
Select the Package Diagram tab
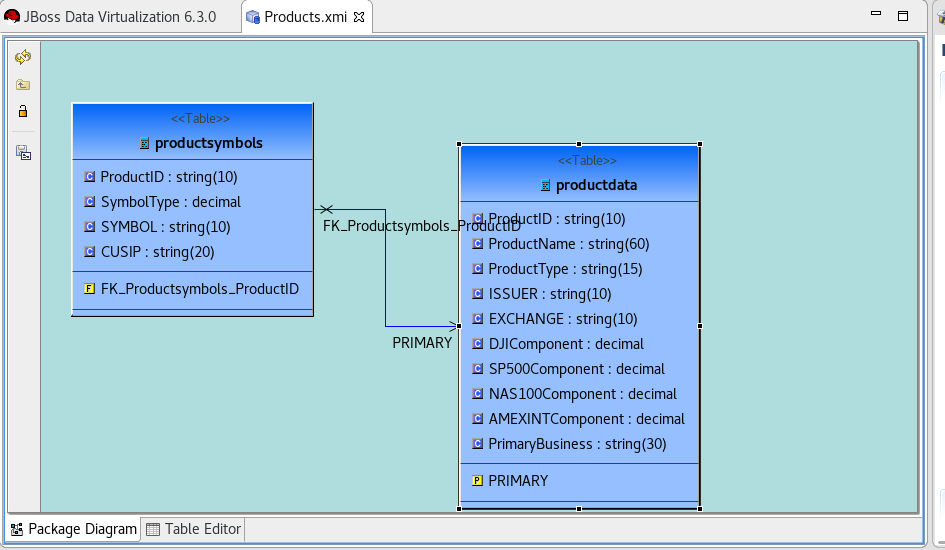[x=73, y=529]
